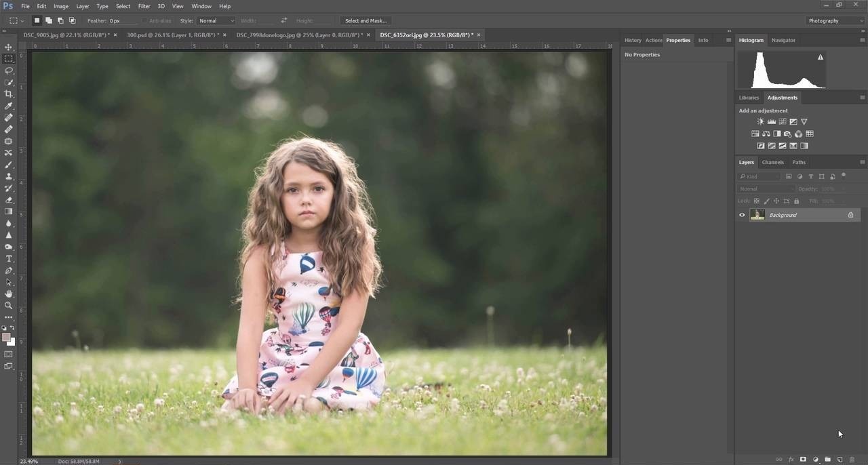Add a Curves adjustment

782,121
